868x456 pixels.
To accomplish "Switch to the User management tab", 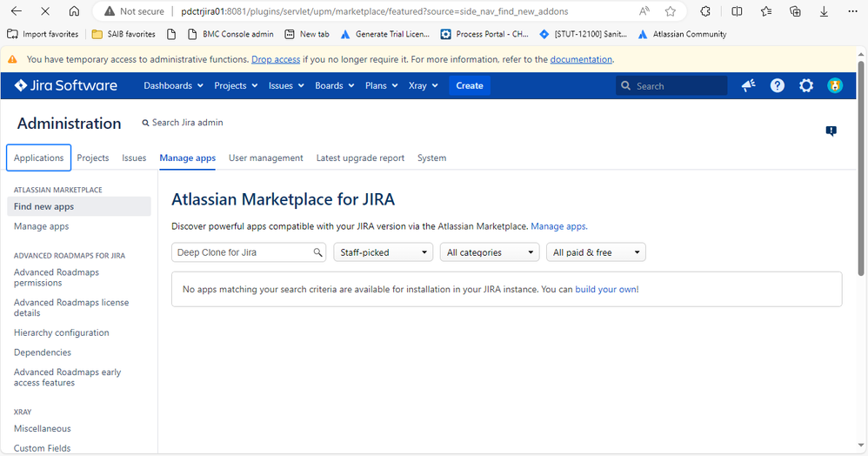I will click(265, 158).
